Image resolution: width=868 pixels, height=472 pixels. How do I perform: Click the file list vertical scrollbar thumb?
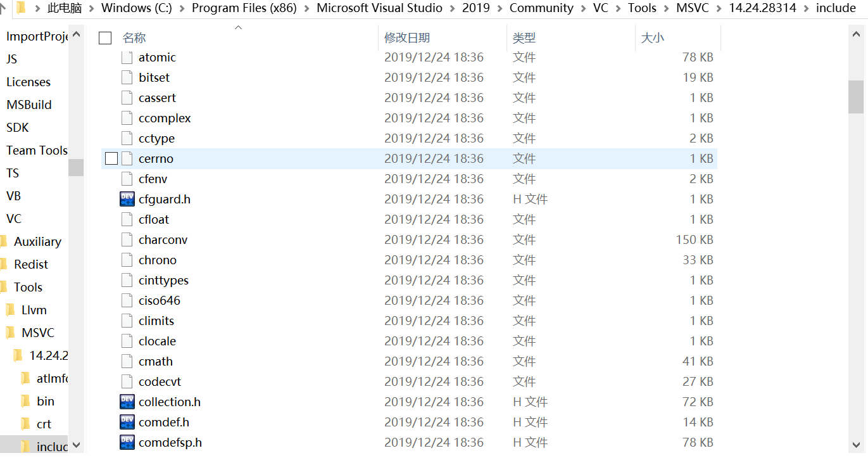pyautogui.click(x=856, y=96)
